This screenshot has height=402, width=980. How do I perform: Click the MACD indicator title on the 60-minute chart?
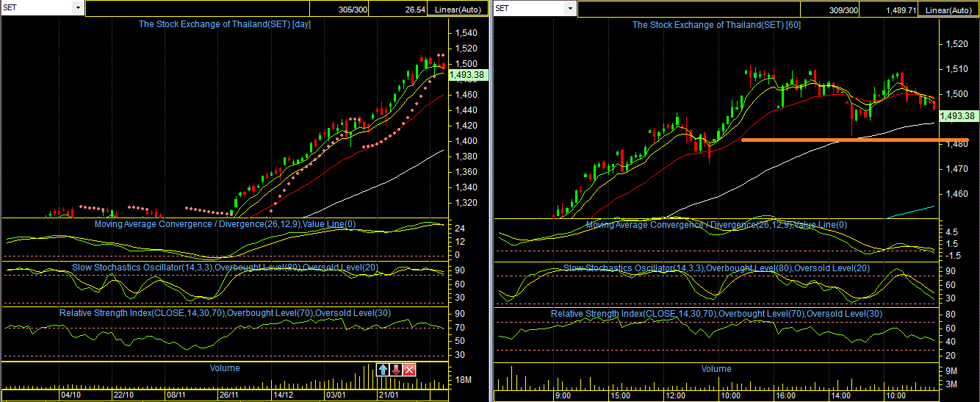click(716, 225)
